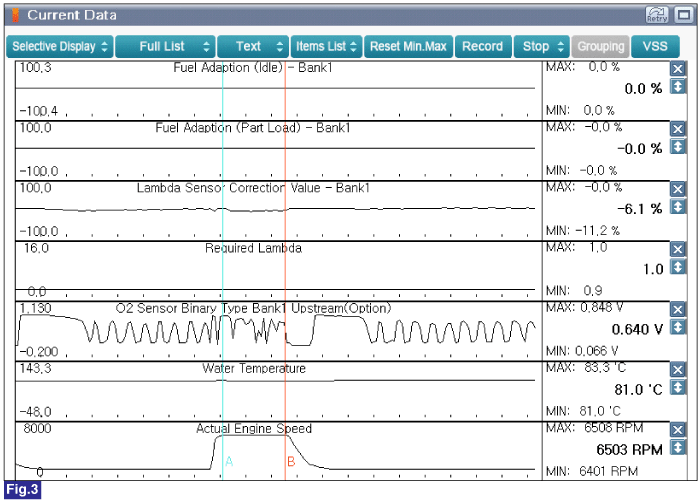Reorder Water Temperature graph with arrows icon
The height and width of the screenshot is (502, 700).
tap(678, 387)
